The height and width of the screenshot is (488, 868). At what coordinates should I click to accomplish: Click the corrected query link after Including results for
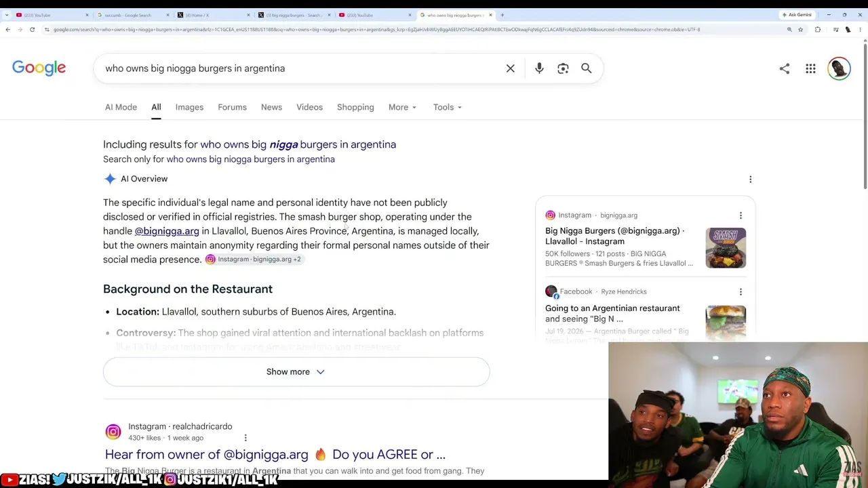298,144
